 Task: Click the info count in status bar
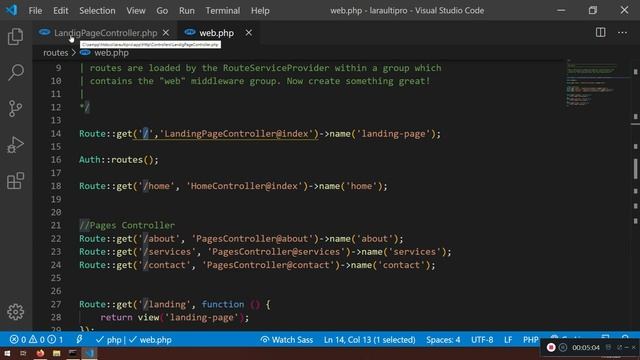(x=56, y=340)
